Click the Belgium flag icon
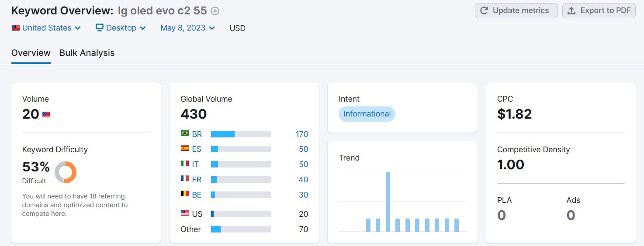This screenshot has width=644, height=246. tap(185, 194)
